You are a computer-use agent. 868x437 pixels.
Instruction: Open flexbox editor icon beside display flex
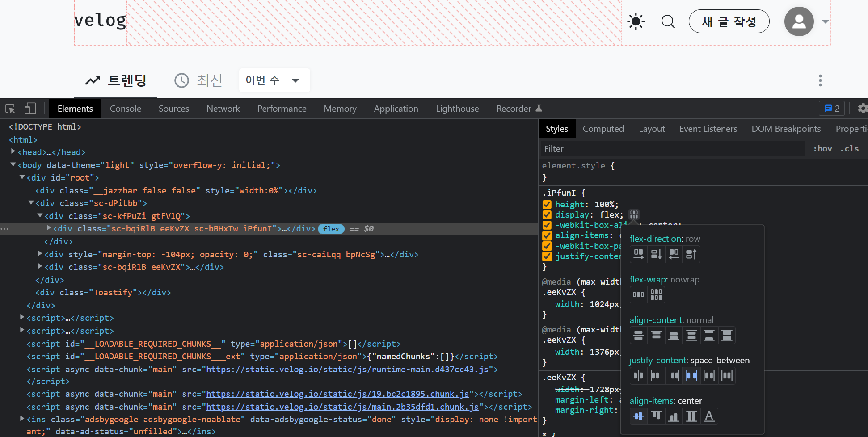point(634,215)
